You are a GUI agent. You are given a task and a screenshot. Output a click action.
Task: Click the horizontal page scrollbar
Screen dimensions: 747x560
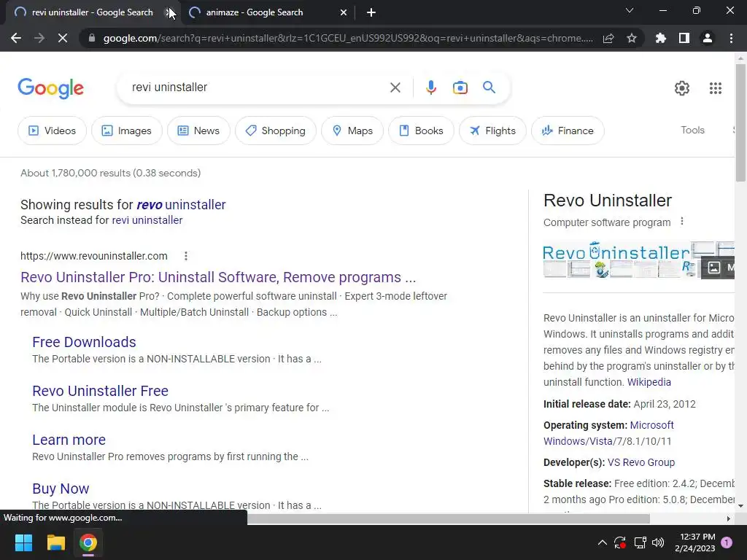448,518
